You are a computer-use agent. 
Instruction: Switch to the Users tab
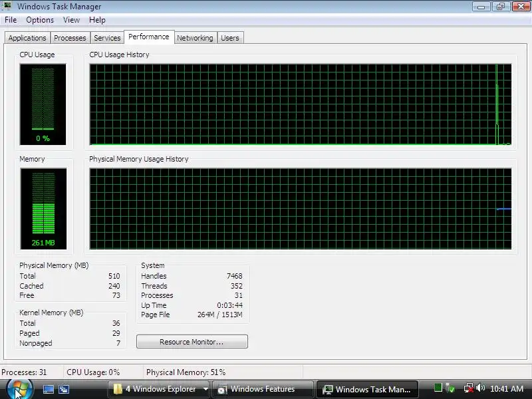pyautogui.click(x=230, y=38)
